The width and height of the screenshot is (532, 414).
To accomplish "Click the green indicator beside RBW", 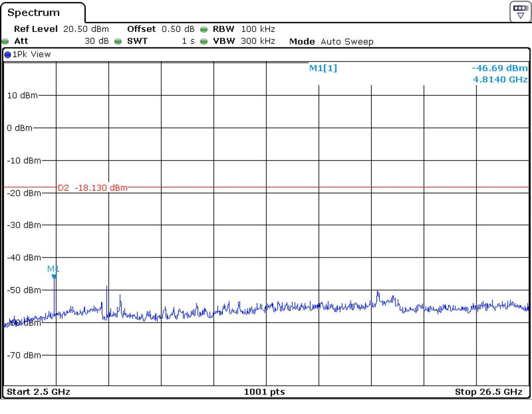I will coord(204,29).
